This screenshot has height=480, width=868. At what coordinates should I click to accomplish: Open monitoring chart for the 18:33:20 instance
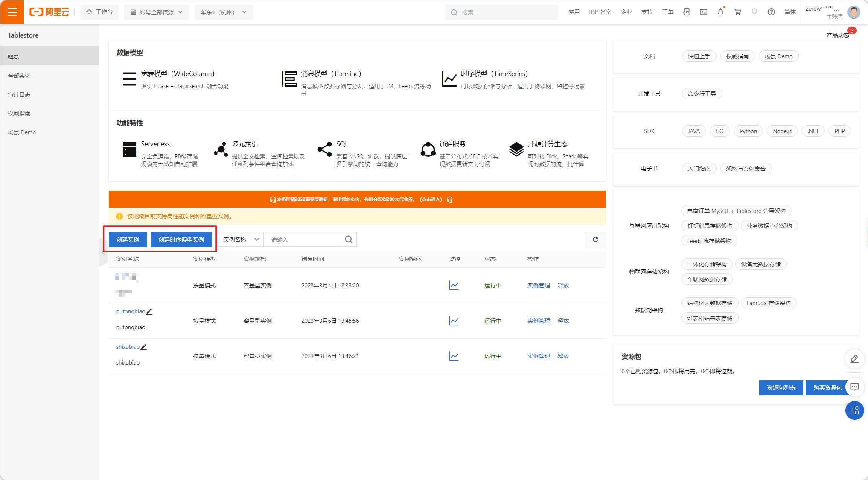[x=454, y=286]
